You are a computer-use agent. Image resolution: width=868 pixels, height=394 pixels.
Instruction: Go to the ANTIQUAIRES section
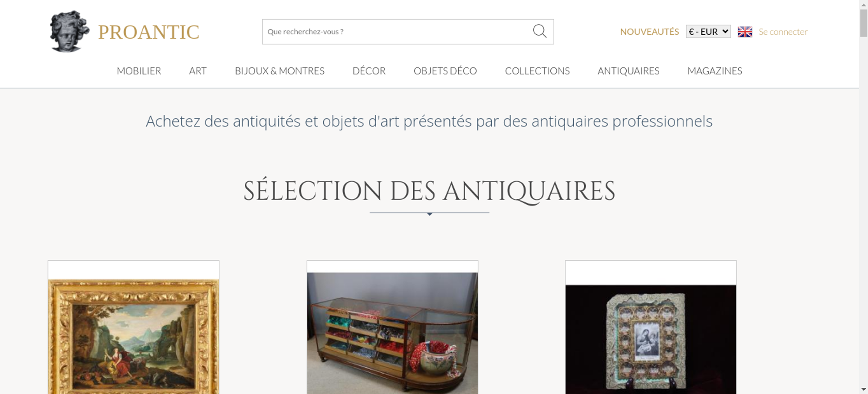tap(628, 71)
